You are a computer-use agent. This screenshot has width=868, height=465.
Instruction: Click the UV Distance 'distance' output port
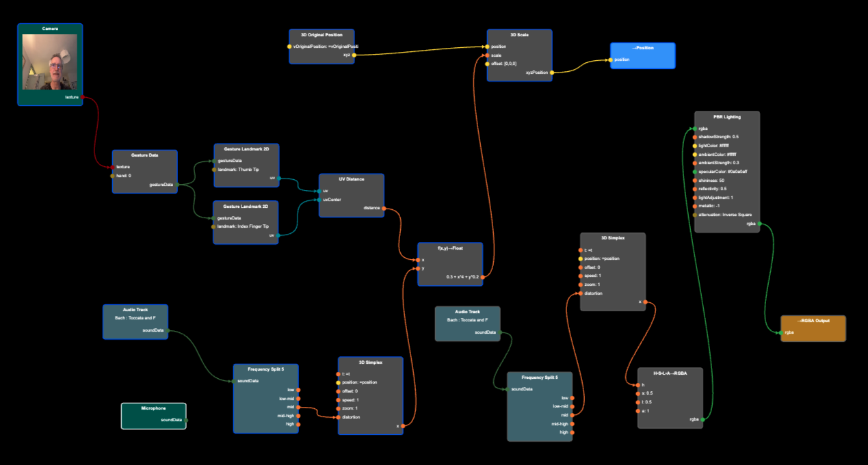tap(384, 208)
